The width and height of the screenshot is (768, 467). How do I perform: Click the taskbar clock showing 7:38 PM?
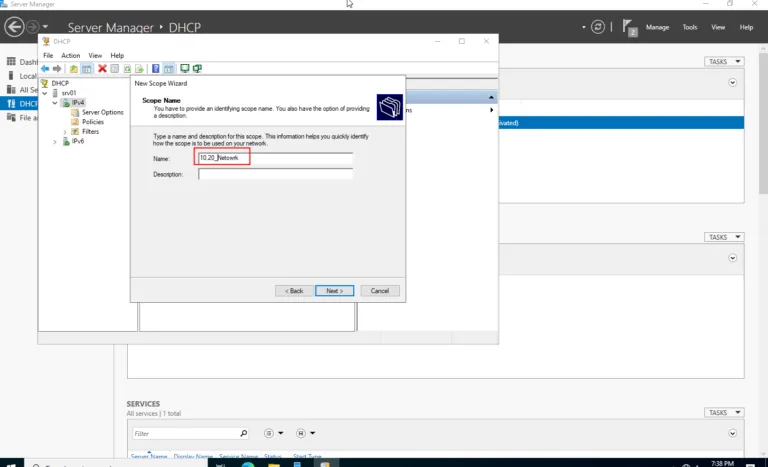(722, 464)
